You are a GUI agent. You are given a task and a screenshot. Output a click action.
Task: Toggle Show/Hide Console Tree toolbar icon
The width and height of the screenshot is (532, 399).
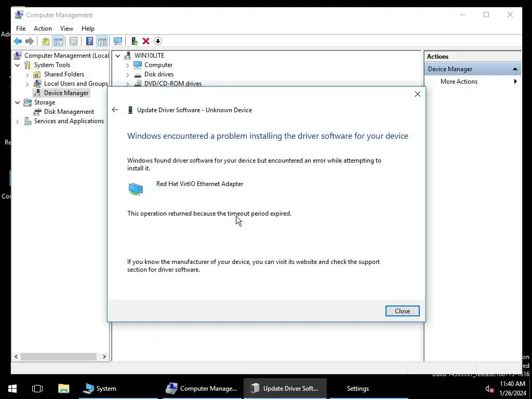click(58, 42)
